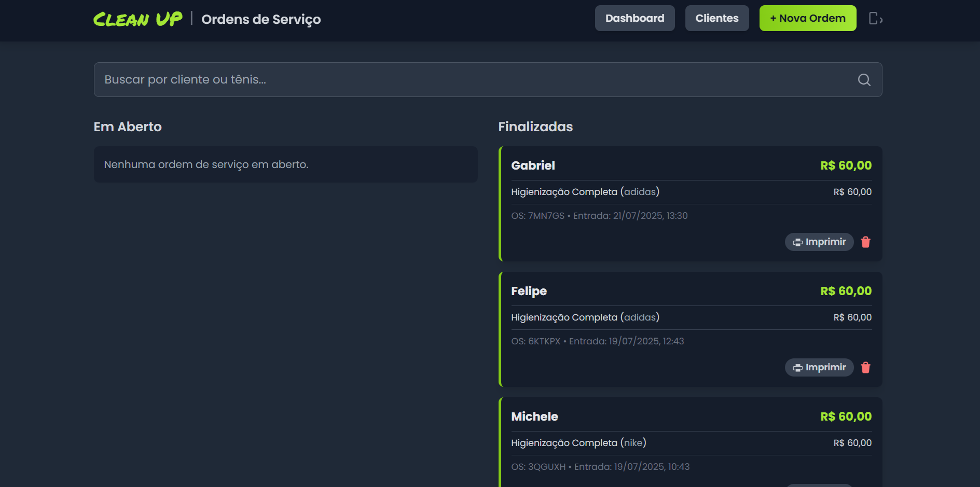Print Gabriel's service order
This screenshot has width=980, height=487.
coord(819,242)
